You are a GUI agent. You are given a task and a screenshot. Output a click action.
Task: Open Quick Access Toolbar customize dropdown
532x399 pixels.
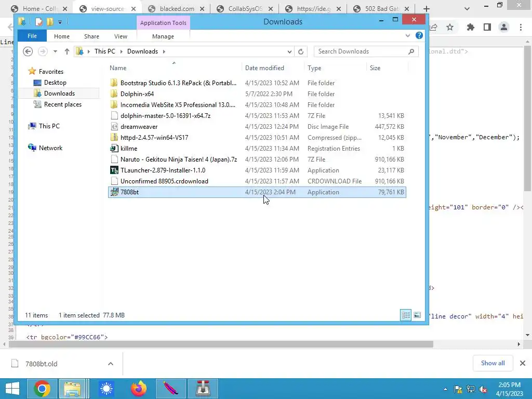pyautogui.click(x=60, y=22)
